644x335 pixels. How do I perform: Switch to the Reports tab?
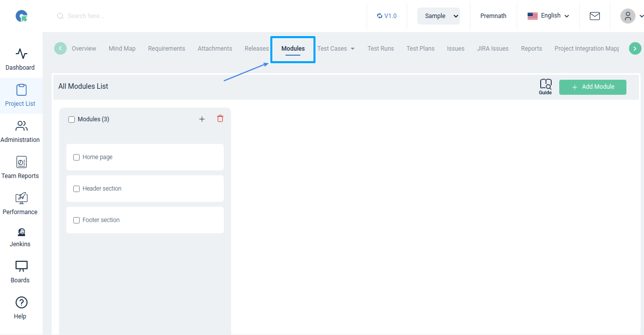[532, 49]
